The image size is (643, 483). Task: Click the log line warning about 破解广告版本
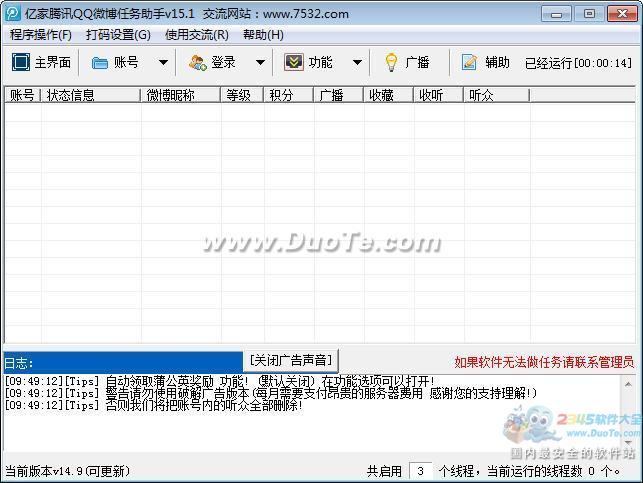[x=271, y=393]
